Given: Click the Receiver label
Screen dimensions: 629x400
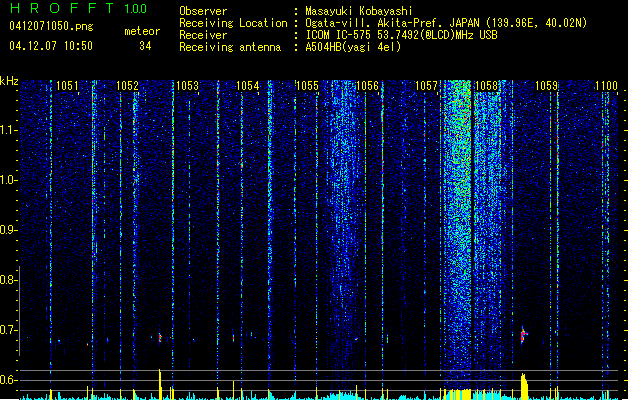Looking at the screenshot, I should point(203,35).
